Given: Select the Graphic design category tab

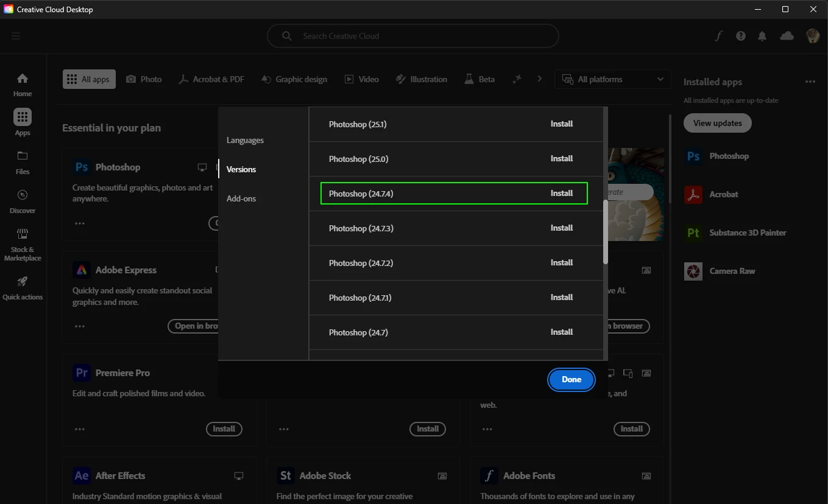Looking at the screenshot, I should point(294,79).
